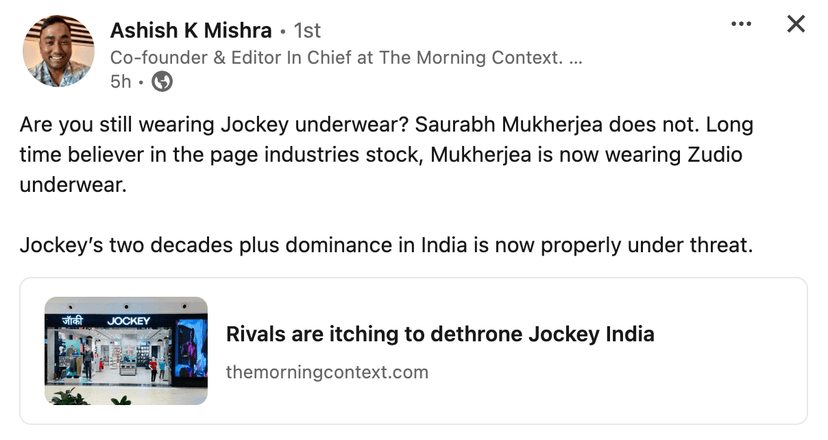The height and width of the screenshot is (440, 828).
Task: Click the 'Jockey's two decades plus dominance' paragraph
Action: 385,245
